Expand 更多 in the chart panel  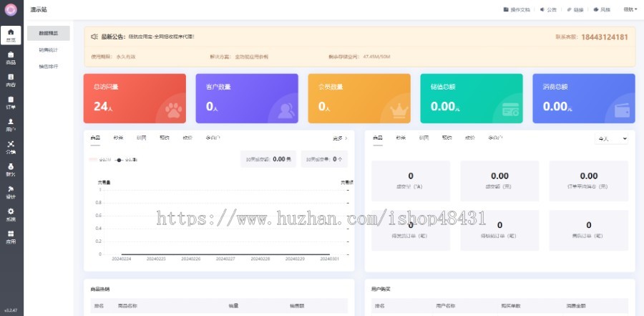(x=340, y=138)
